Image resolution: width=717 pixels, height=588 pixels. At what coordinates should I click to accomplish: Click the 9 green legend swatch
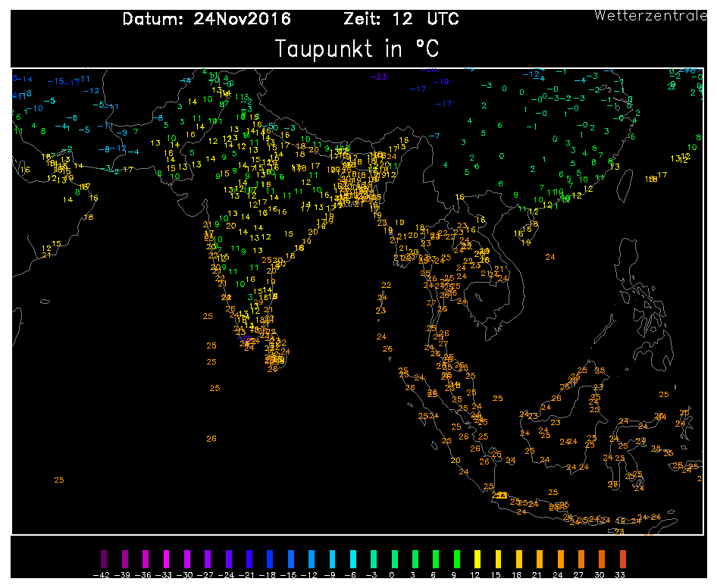[456, 559]
